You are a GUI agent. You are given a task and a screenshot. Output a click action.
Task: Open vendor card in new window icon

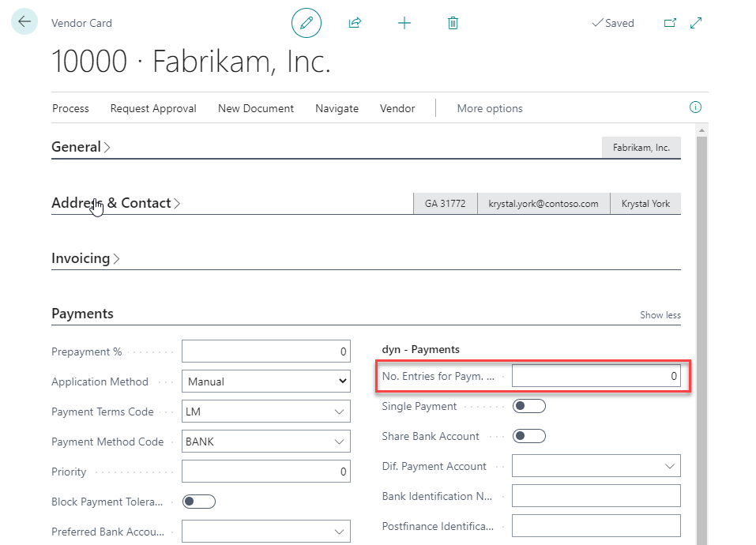pos(670,23)
